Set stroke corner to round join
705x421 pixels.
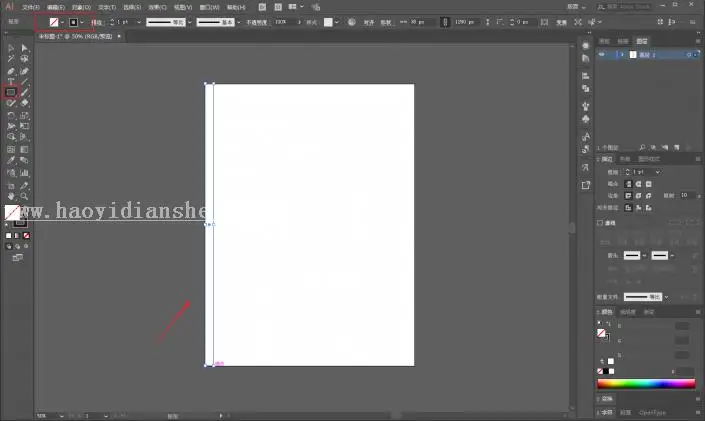(638, 196)
